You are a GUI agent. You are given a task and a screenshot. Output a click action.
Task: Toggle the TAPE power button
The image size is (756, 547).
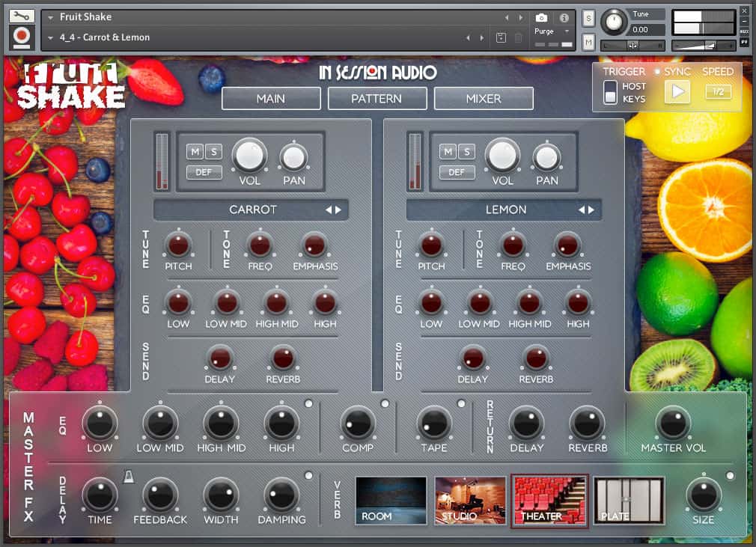(x=461, y=404)
